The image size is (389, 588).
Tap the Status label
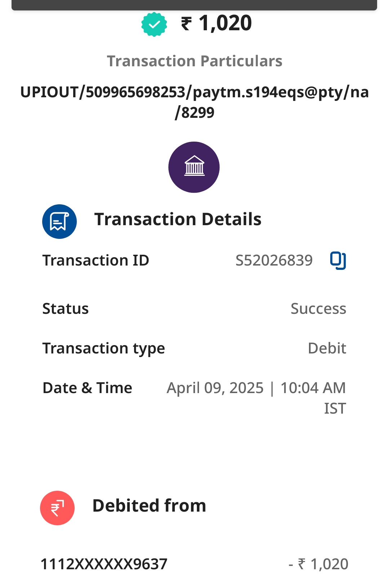pos(66,309)
